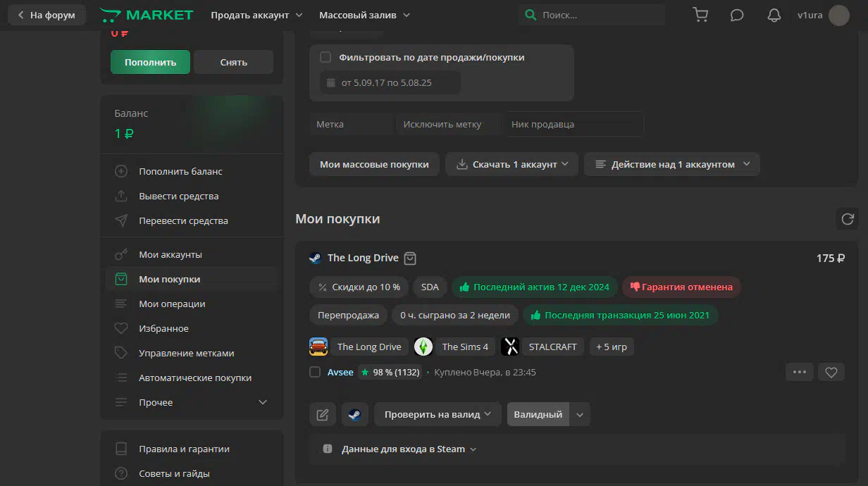Click the green Пополнить button

pos(150,62)
